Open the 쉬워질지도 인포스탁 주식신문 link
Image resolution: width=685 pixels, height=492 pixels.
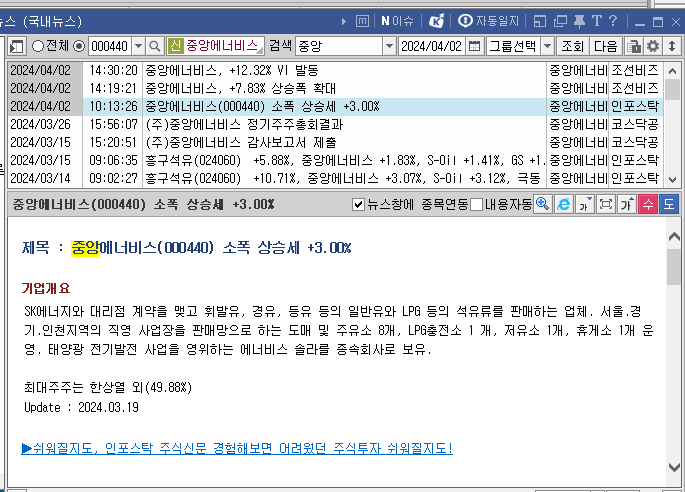237,448
